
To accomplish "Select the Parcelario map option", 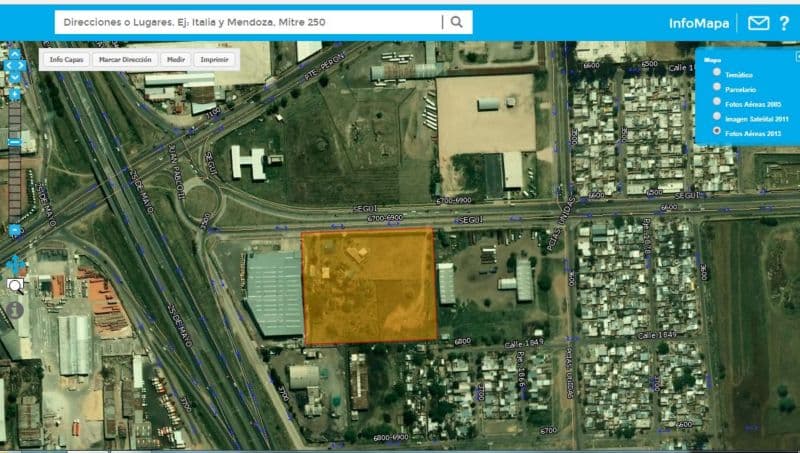I will [x=716, y=87].
